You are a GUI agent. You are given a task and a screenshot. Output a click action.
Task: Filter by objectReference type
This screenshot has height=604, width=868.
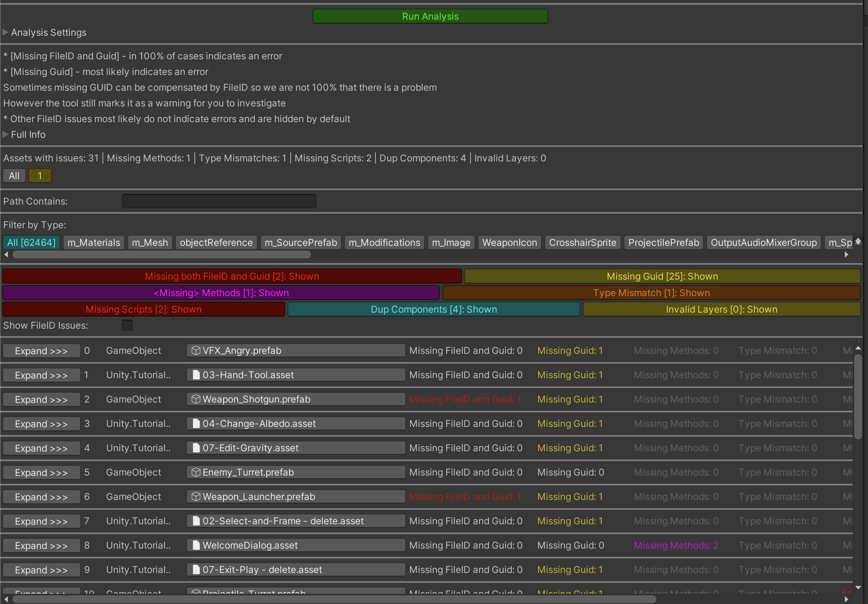tap(216, 242)
